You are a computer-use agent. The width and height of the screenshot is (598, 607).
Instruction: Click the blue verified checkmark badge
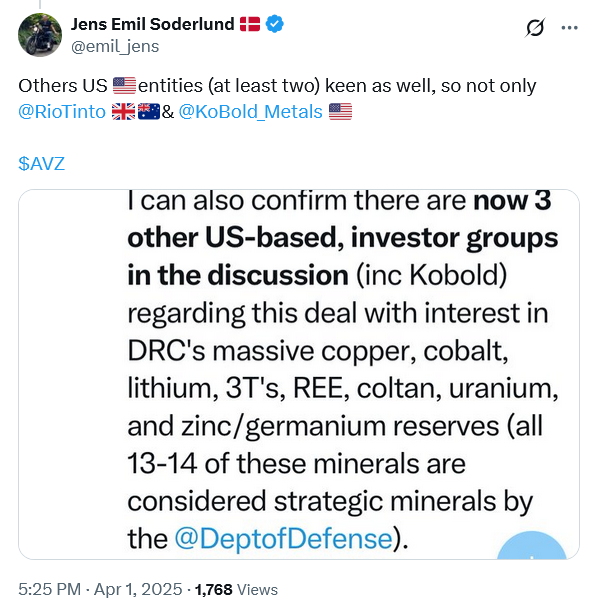point(274,24)
